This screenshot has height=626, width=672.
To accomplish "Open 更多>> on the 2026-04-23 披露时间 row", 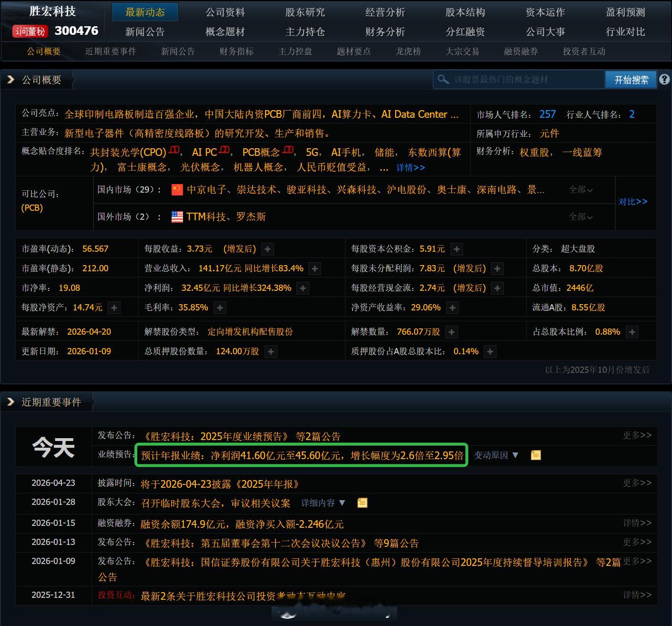I will tap(637, 483).
